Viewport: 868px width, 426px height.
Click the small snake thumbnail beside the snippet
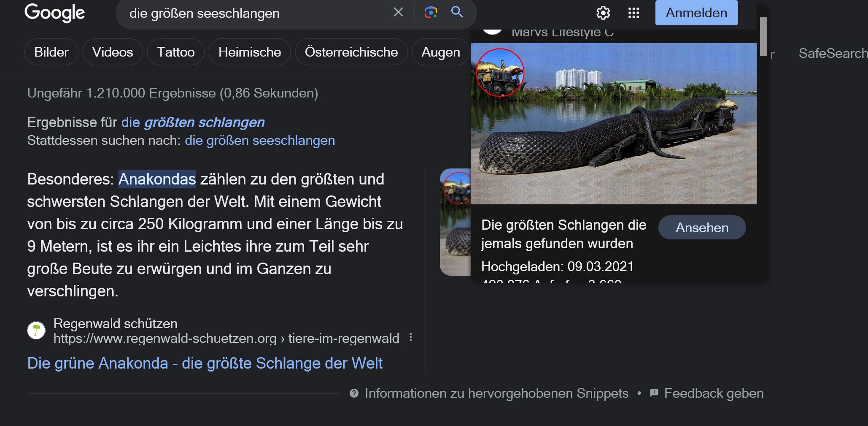coord(455,222)
